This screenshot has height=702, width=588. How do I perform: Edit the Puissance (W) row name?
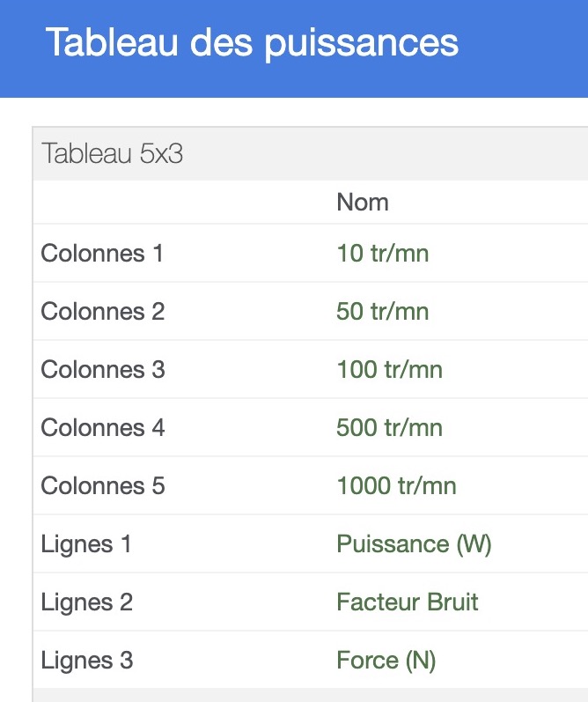pos(414,544)
